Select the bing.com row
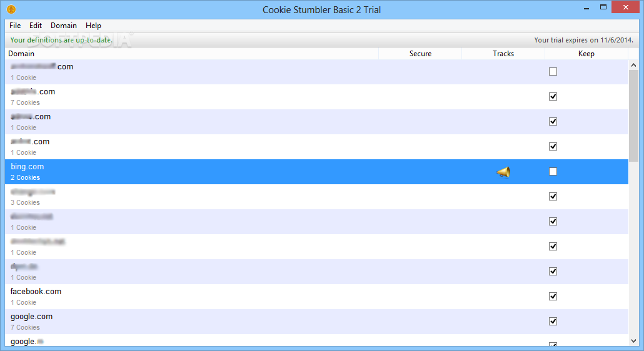644x351 pixels. 316,172
